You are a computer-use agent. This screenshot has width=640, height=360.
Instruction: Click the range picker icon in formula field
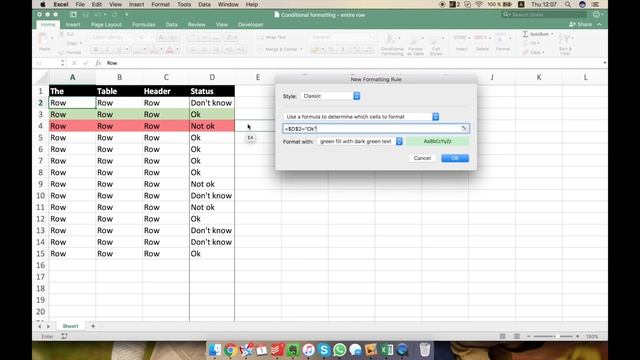point(464,128)
